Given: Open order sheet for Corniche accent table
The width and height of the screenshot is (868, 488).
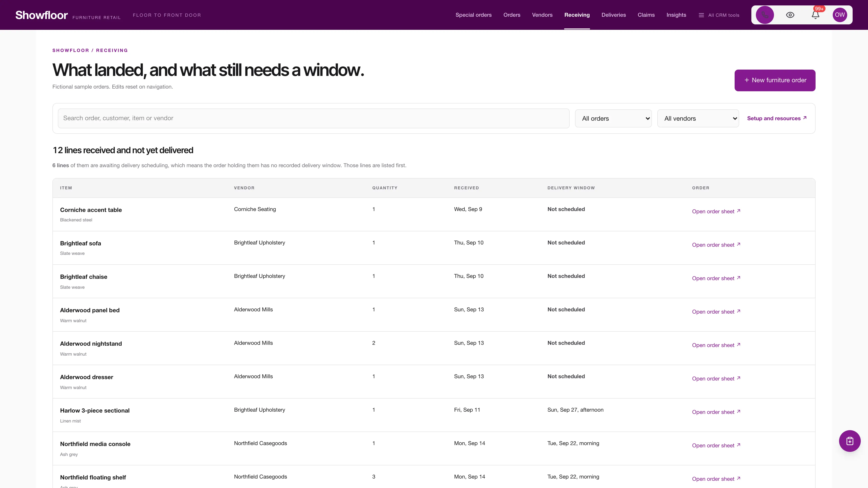Looking at the screenshot, I should (716, 211).
